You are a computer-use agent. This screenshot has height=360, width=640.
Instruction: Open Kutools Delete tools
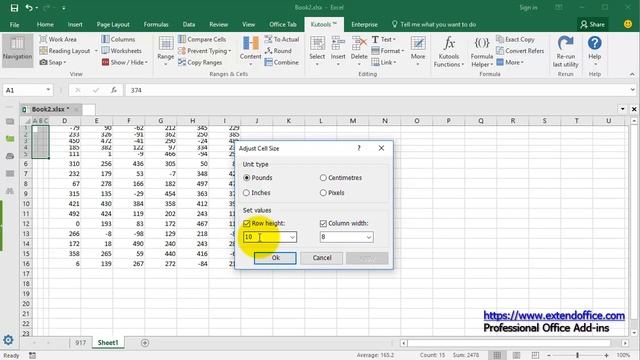[359, 51]
